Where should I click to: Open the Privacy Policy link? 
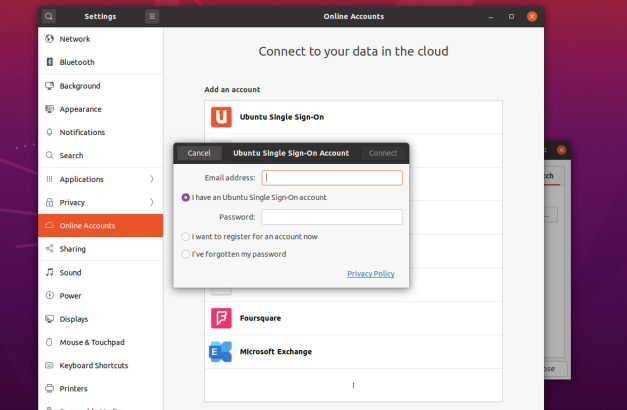coord(370,274)
